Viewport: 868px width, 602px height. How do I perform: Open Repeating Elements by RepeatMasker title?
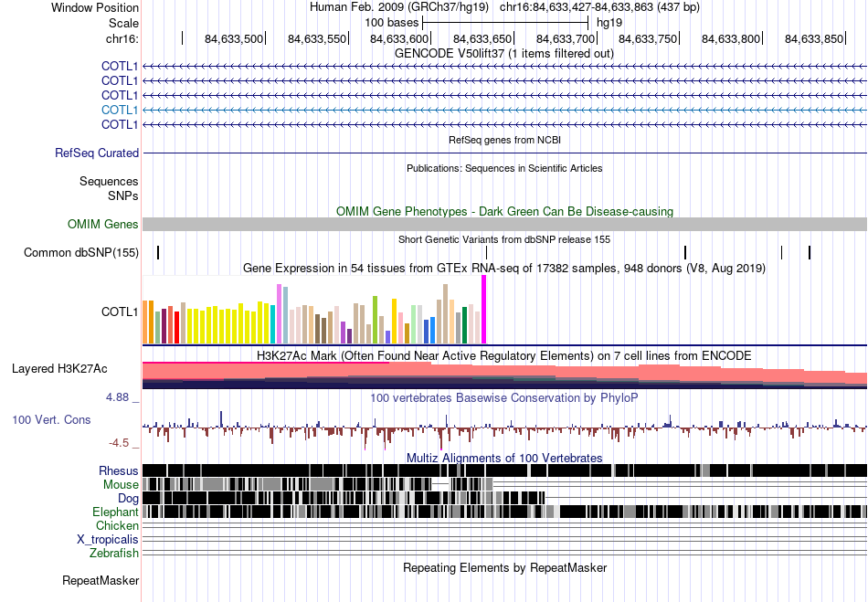[x=505, y=568]
